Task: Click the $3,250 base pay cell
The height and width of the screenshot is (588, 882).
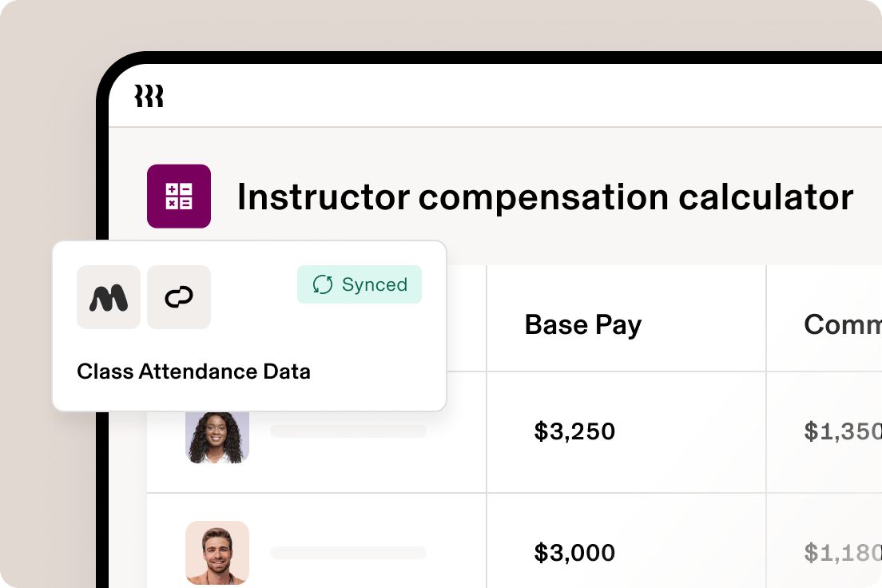Action: [x=576, y=432]
